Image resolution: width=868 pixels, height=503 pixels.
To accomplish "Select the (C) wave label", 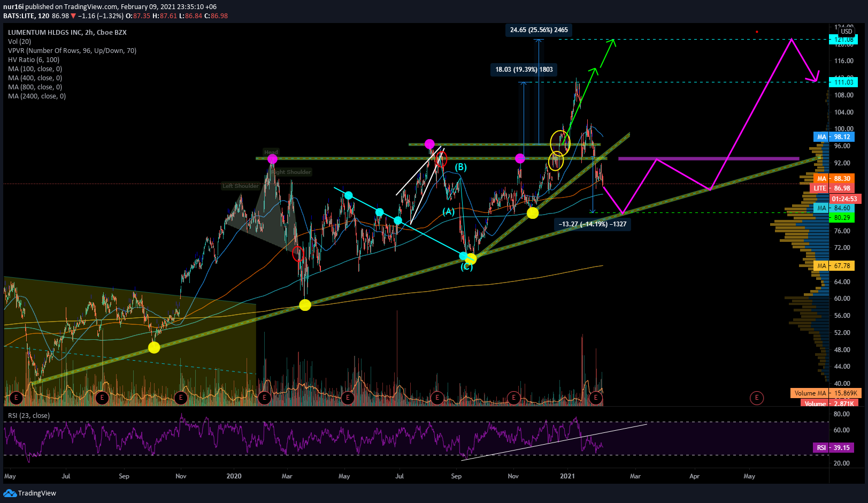I will pos(467,266).
